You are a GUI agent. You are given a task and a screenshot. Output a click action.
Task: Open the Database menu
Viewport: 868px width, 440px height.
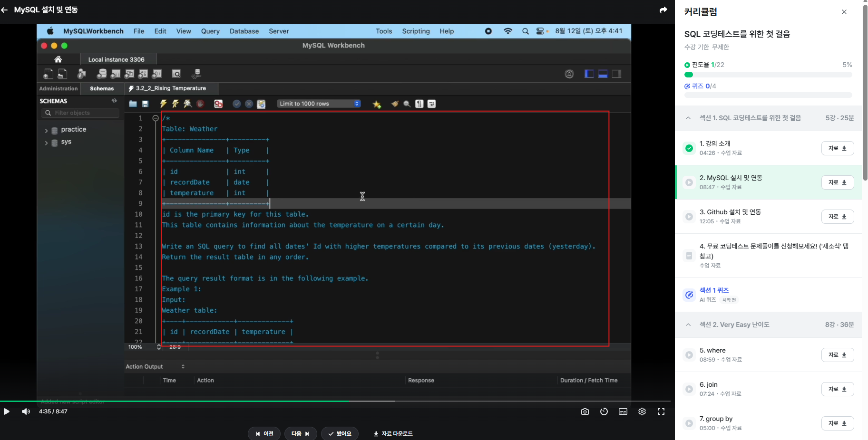[x=244, y=31]
